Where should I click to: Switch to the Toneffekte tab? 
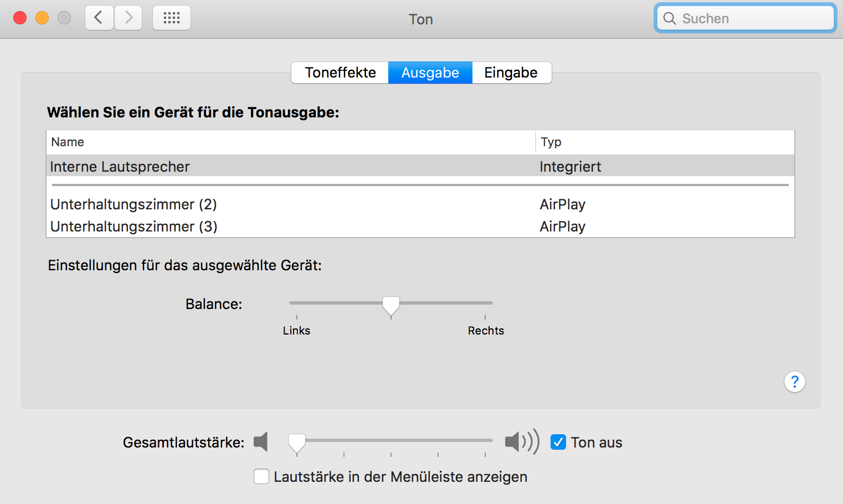point(340,73)
